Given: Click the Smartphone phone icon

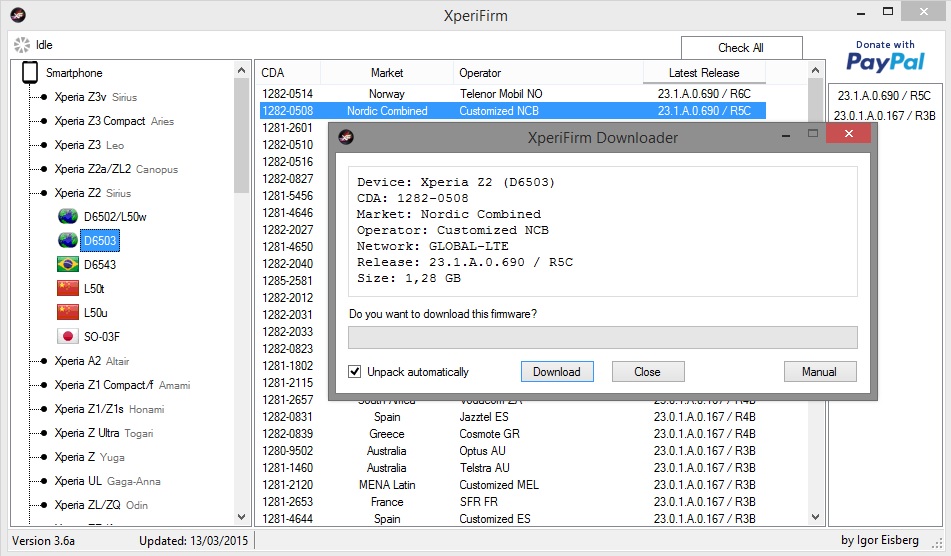Looking at the screenshot, I should pos(30,72).
